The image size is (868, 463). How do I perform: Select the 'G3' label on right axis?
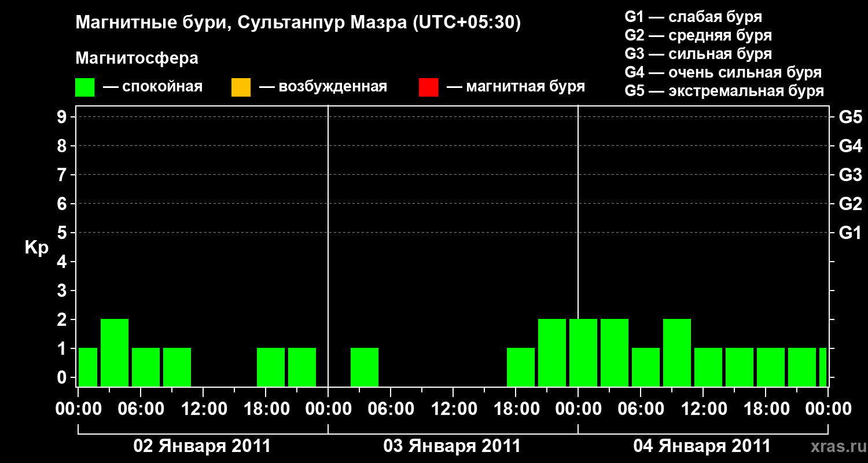850,175
